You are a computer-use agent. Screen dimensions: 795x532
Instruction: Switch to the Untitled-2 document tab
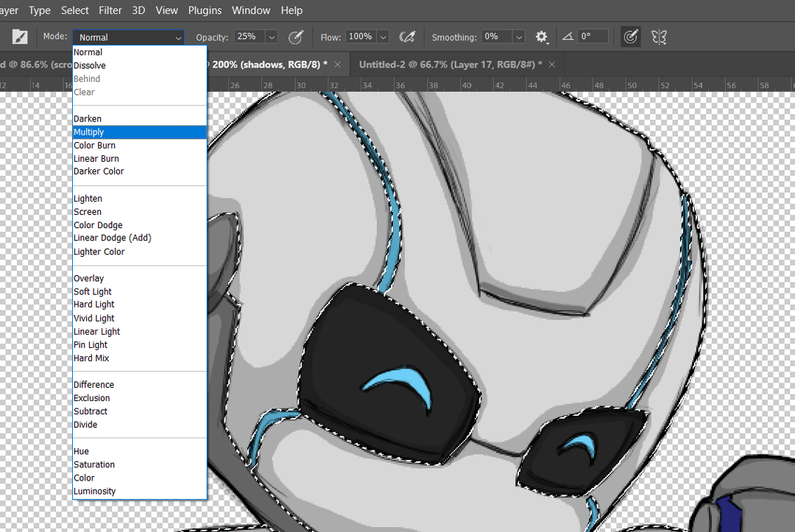click(x=451, y=64)
